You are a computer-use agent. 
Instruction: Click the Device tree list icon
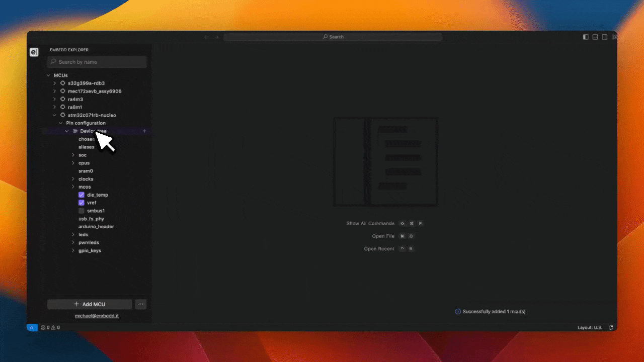click(75, 131)
